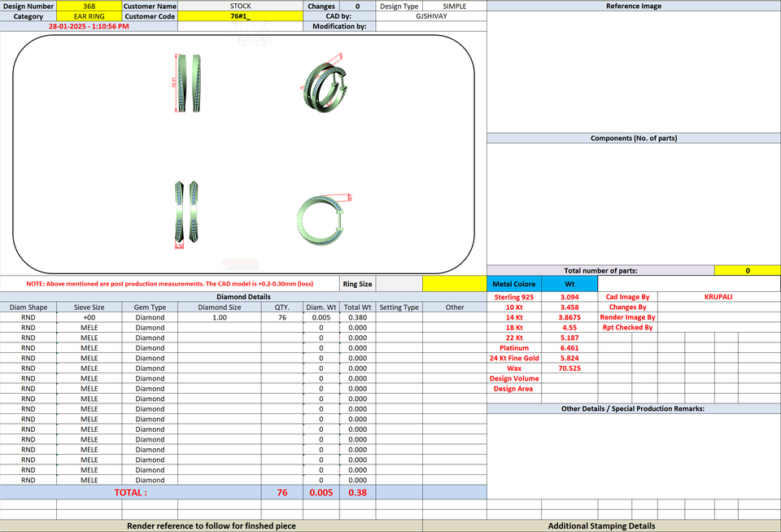
Task: Click the red NOTE about post production measurements
Action: coord(170,284)
